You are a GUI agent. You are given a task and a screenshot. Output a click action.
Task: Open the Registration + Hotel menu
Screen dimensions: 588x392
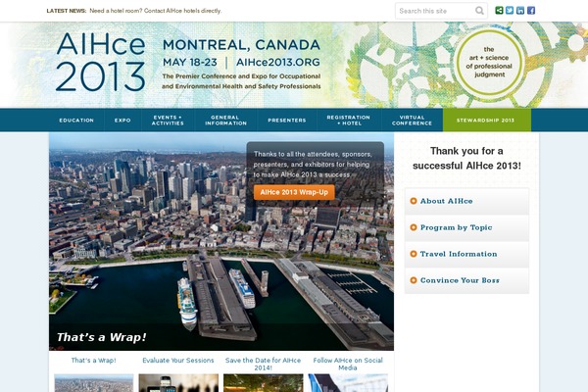click(349, 120)
